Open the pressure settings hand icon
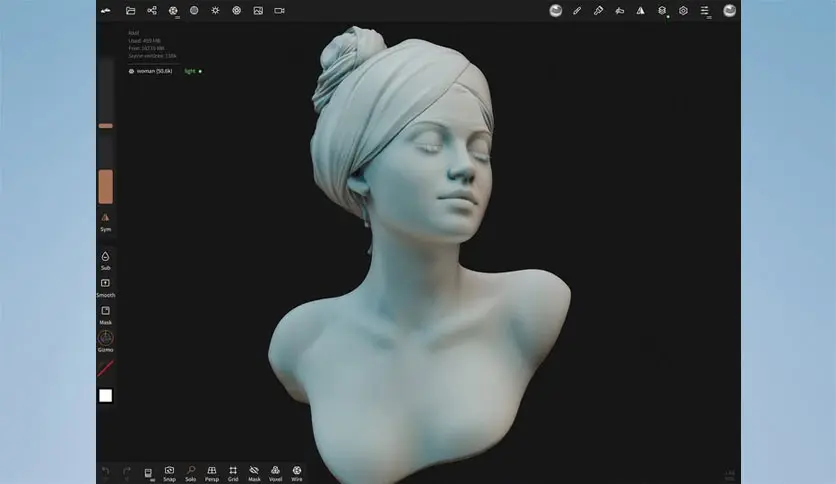836x484 pixels. [620, 11]
